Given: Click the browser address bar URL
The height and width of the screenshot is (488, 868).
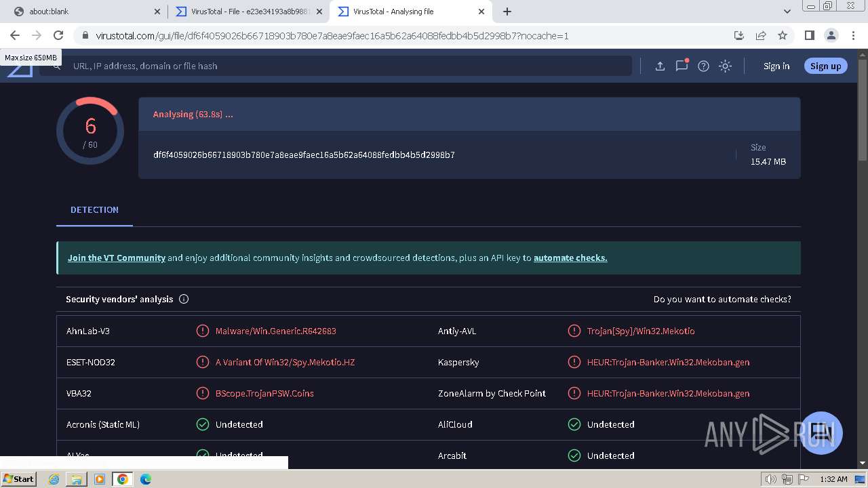Looking at the screenshot, I should [332, 35].
